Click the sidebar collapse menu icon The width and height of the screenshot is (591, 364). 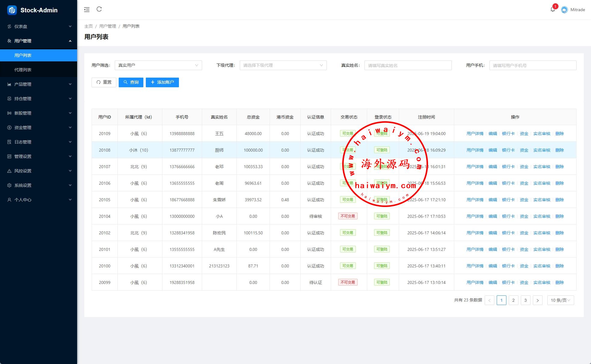tap(87, 10)
